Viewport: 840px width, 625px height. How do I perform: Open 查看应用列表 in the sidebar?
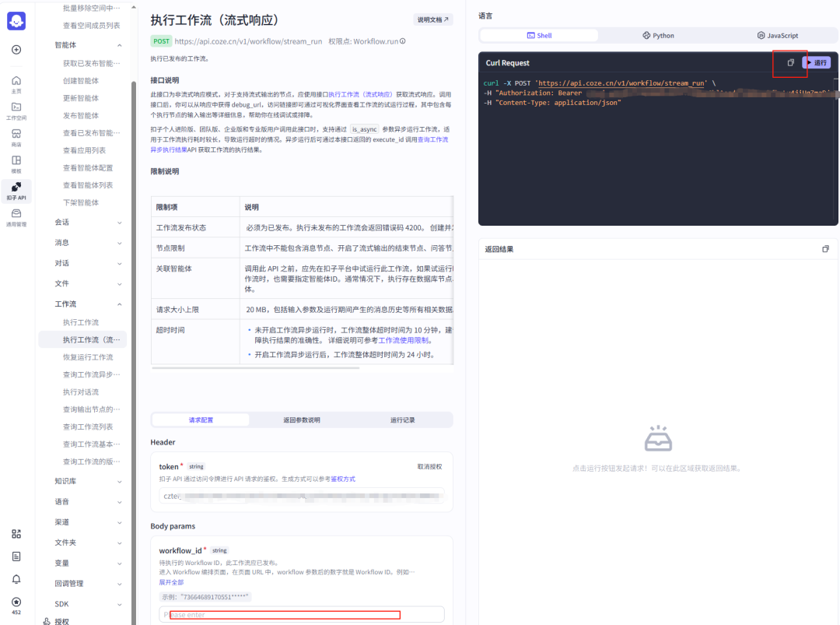[84, 150]
